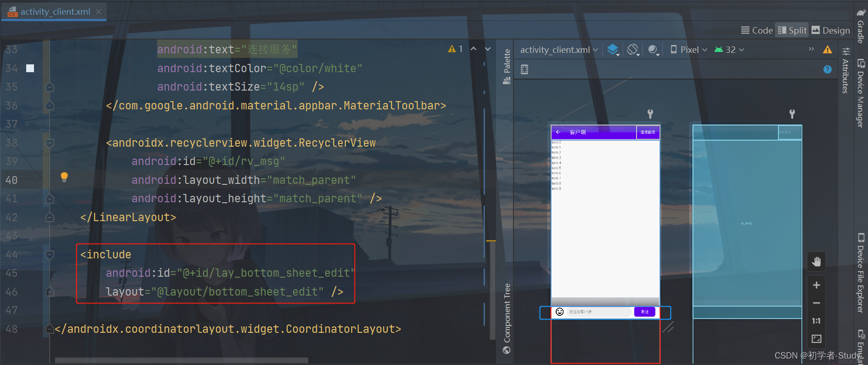Click the rv_msg area in blueprint view
The height and width of the screenshot is (365, 868).
pos(747,223)
